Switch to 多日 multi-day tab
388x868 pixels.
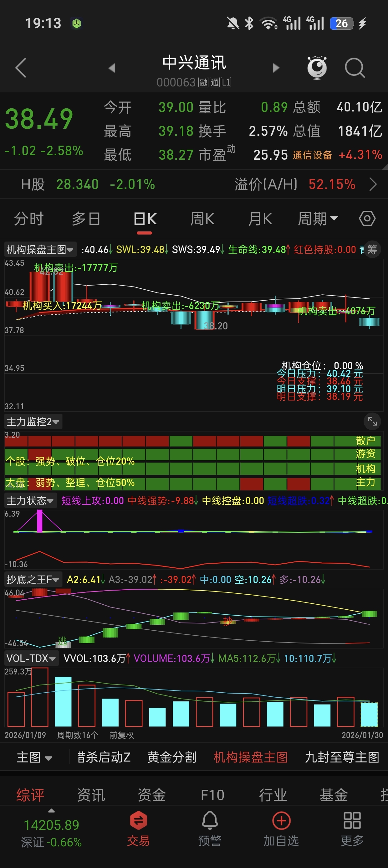pyautogui.click(x=86, y=219)
